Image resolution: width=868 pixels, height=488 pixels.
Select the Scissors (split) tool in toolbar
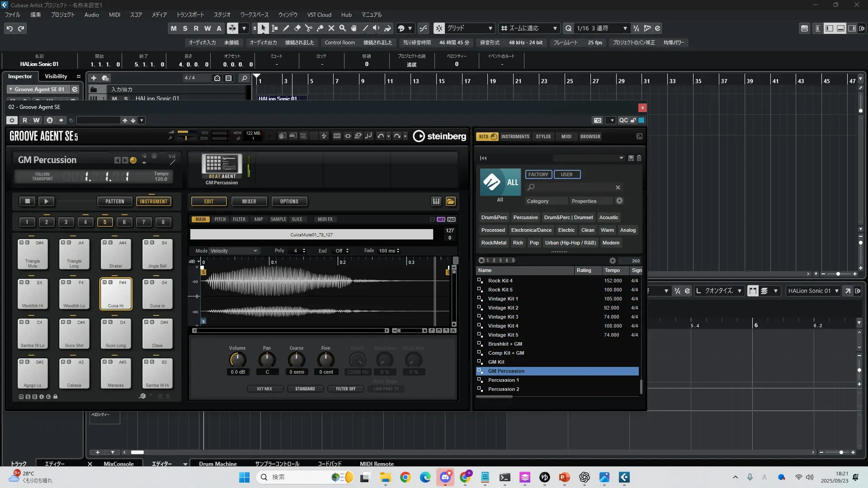point(308,28)
